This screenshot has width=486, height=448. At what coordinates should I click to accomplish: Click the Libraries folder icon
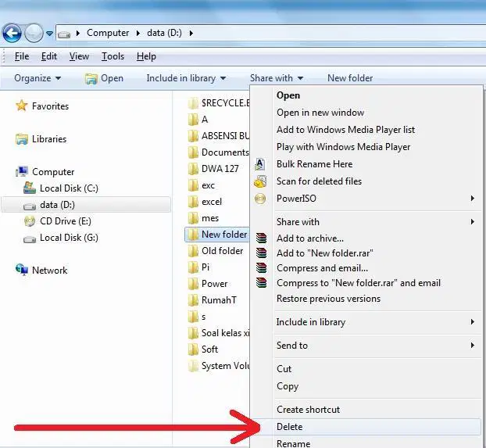tap(22, 139)
